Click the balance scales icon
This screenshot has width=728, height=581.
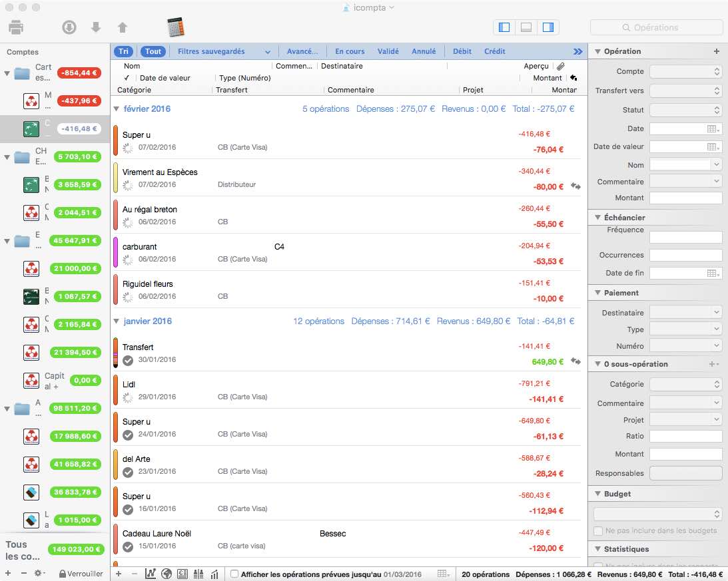[x=198, y=574]
